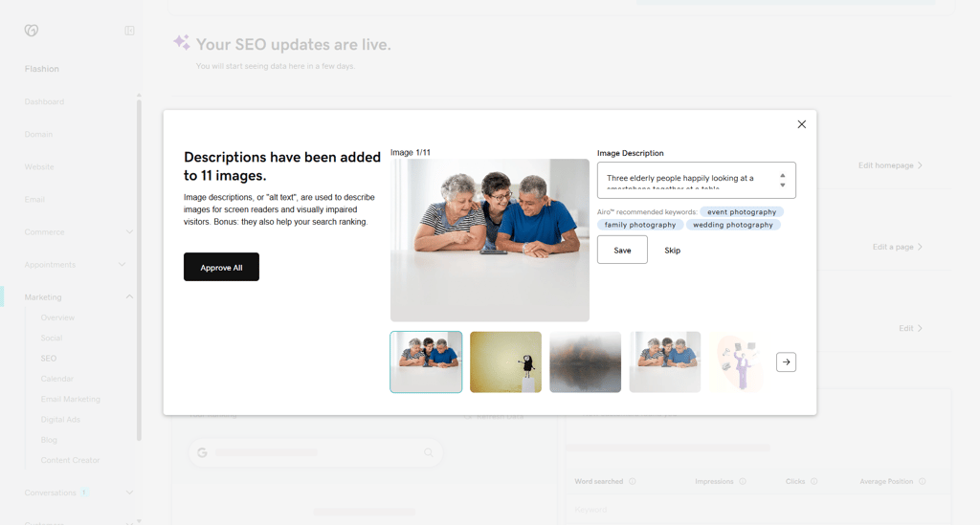Open Content Creator in sidebar
The height and width of the screenshot is (525, 980).
click(x=70, y=460)
